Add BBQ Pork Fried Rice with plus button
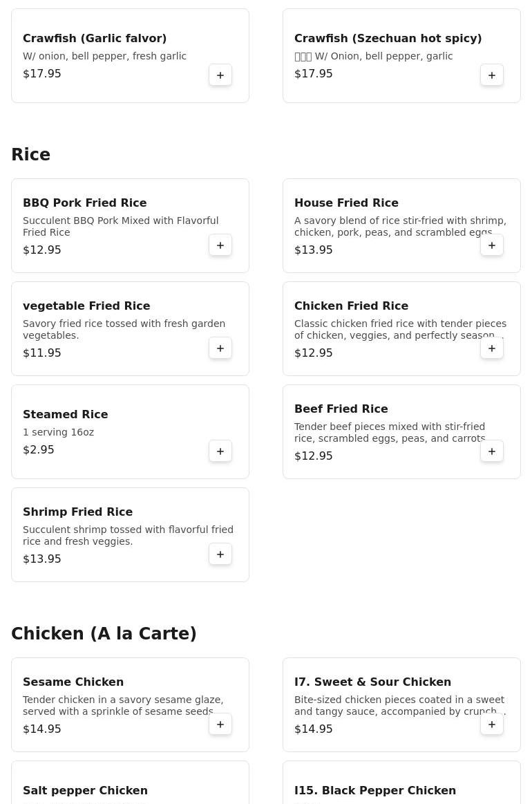 point(220,245)
